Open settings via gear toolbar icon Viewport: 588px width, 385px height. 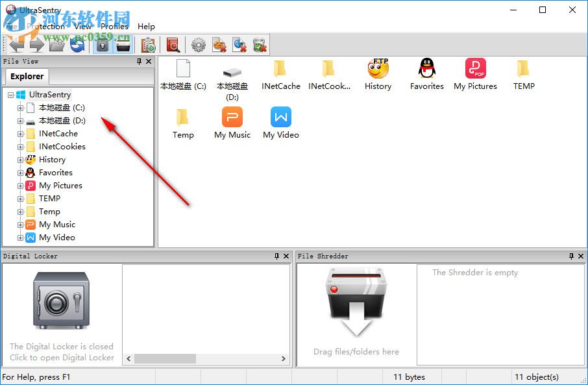pos(199,45)
